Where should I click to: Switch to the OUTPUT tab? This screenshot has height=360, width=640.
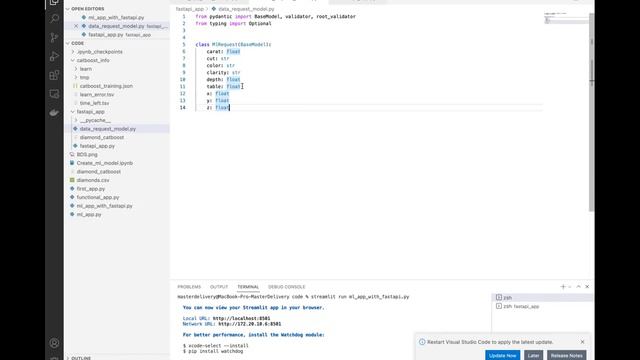click(x=219, y=287)
